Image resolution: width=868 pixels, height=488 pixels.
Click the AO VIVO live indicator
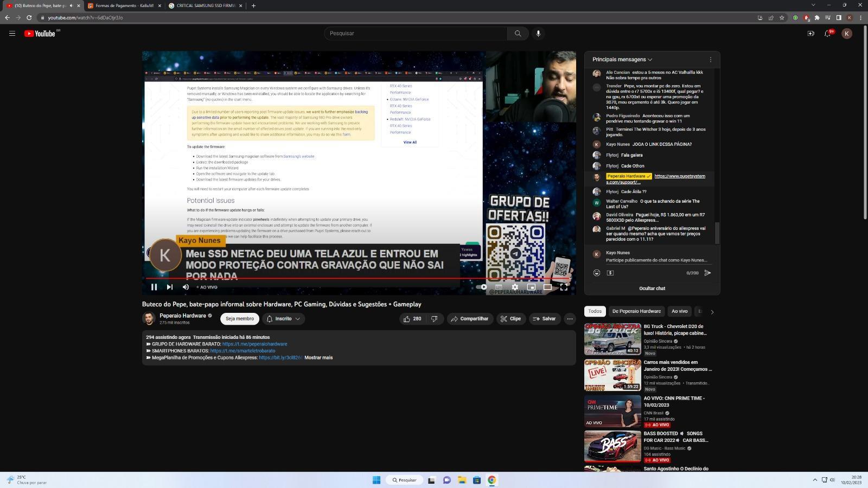pos(207,287)
